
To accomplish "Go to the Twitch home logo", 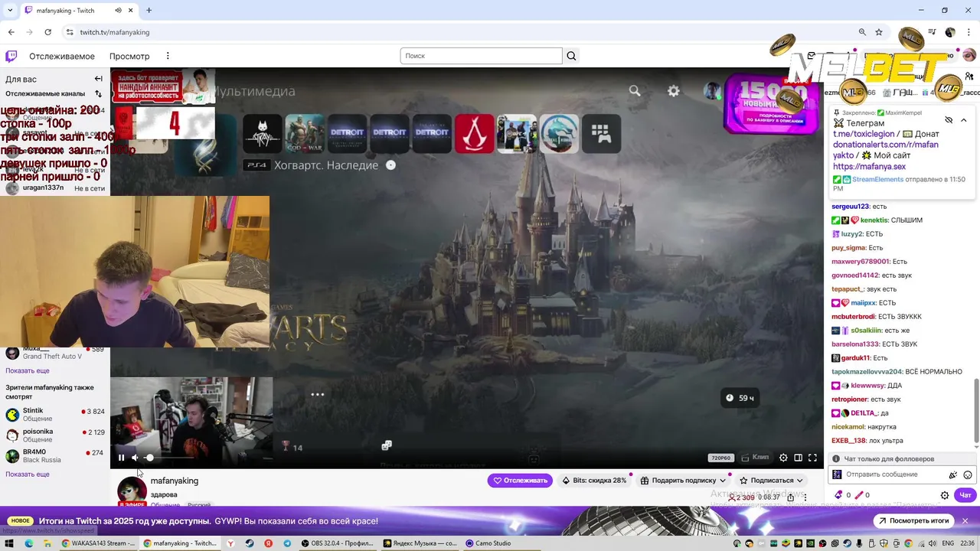I will tap(11, 56).
